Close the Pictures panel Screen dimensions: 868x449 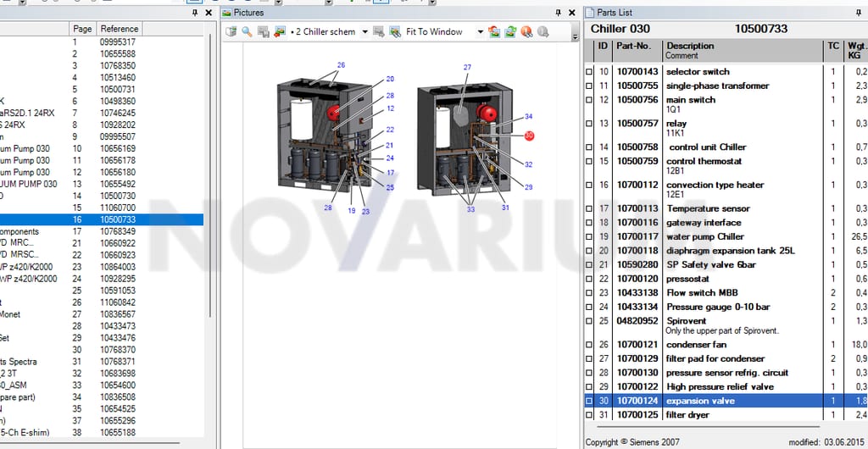(572, 12)
